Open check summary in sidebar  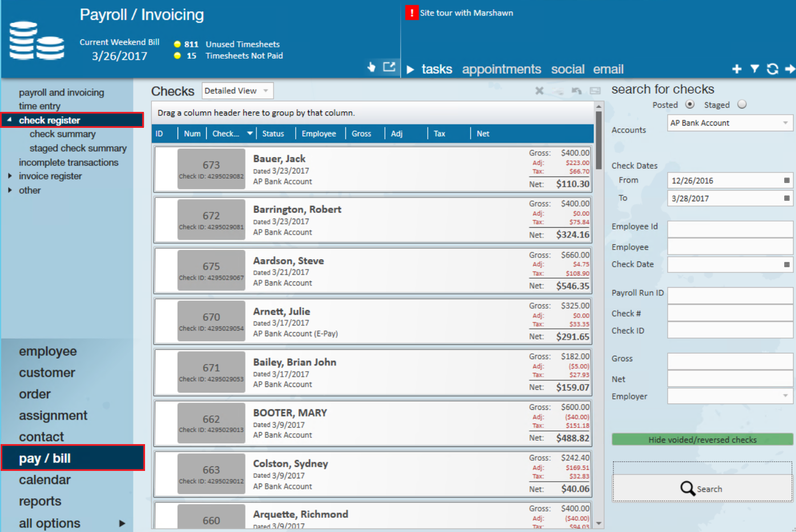tap(63, 134)
